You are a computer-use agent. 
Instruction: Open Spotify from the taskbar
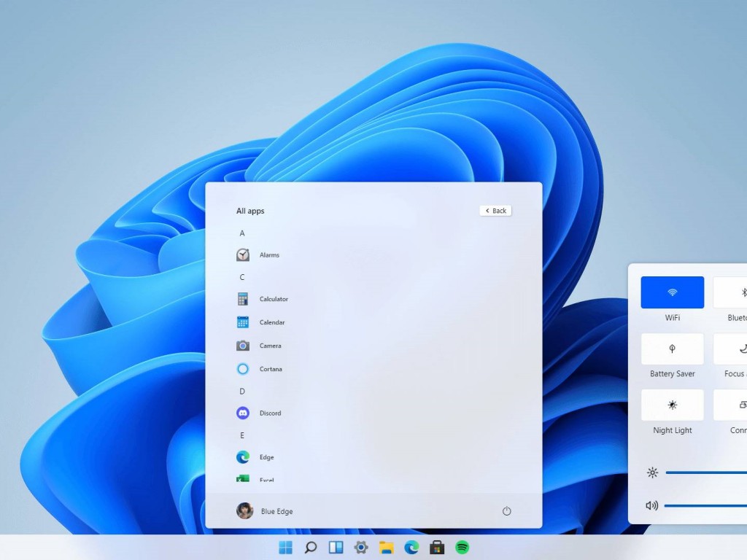tap(462, 545)
